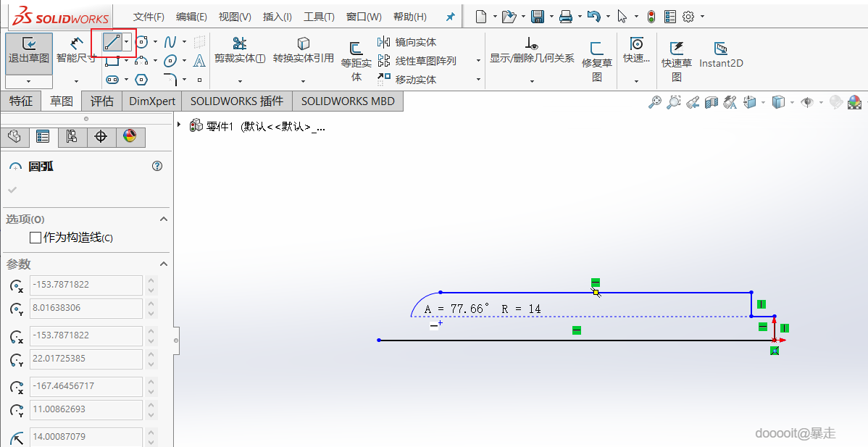
Task: Switch to the 特征 tab
Action: [x=21, y=101]
